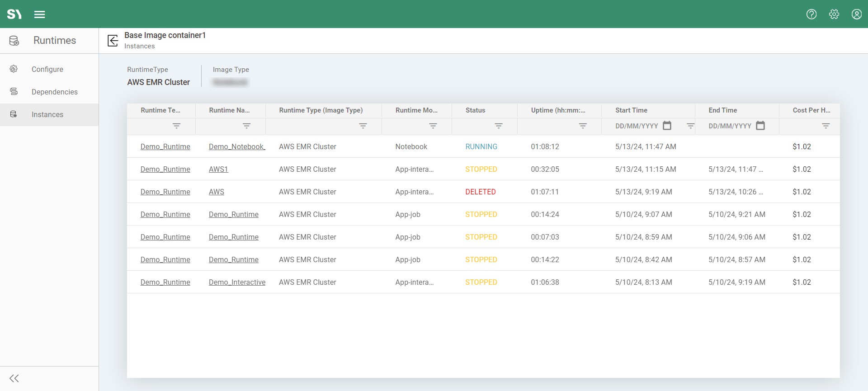Click the Start Time date input field

(x=637, y=126)
